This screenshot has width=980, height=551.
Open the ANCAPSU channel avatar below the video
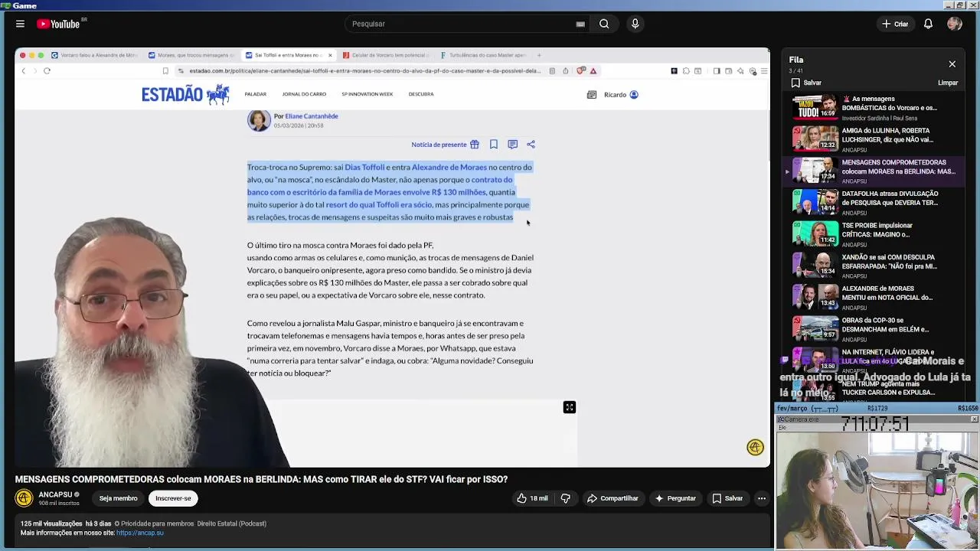pos(24,498)
